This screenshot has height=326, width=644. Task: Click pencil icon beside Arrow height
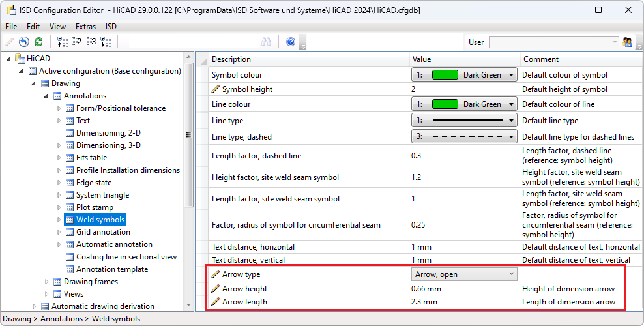pyautogui.click(x=215, y=289)
